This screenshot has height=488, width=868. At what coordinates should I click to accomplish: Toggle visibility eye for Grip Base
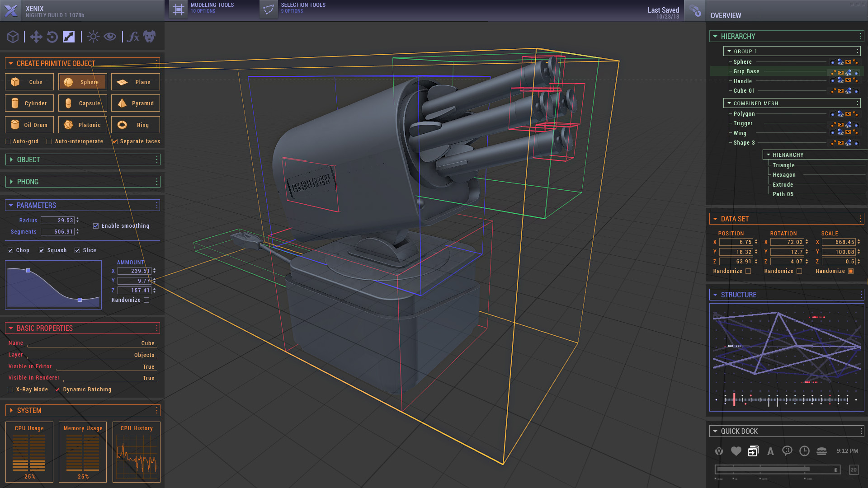click(x=841, y=72)
